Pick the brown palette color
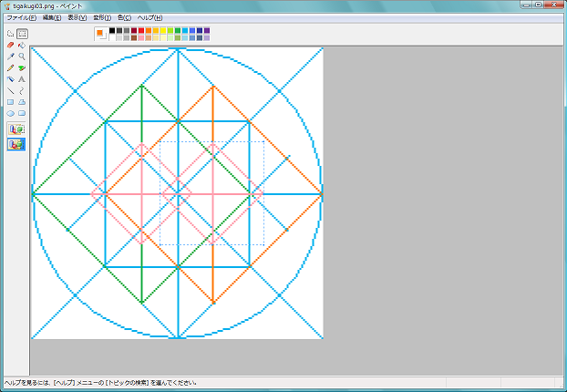Image resolution: width=567 pixels, height=392 pixels. (134, 37)
